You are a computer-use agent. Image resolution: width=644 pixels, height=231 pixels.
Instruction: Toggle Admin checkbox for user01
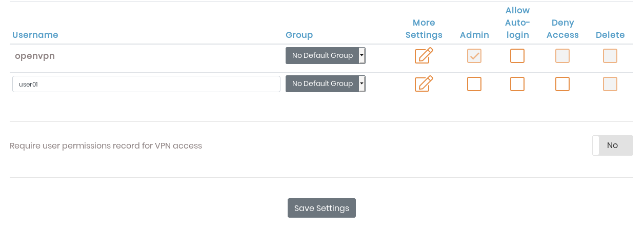click(474, 84)
